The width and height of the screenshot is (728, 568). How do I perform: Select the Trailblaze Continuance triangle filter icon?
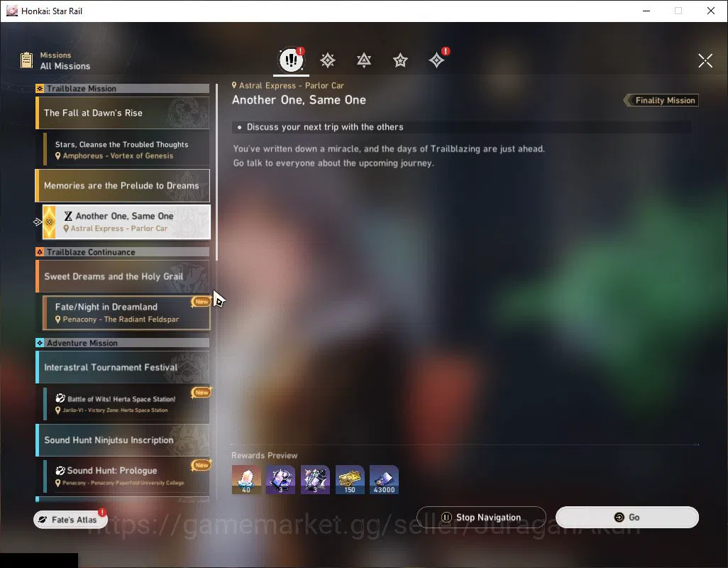[364, 60]
